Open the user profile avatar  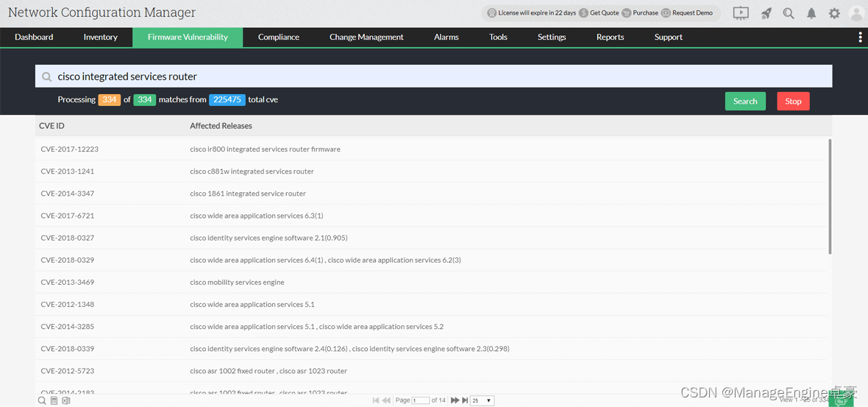(856, 13)
